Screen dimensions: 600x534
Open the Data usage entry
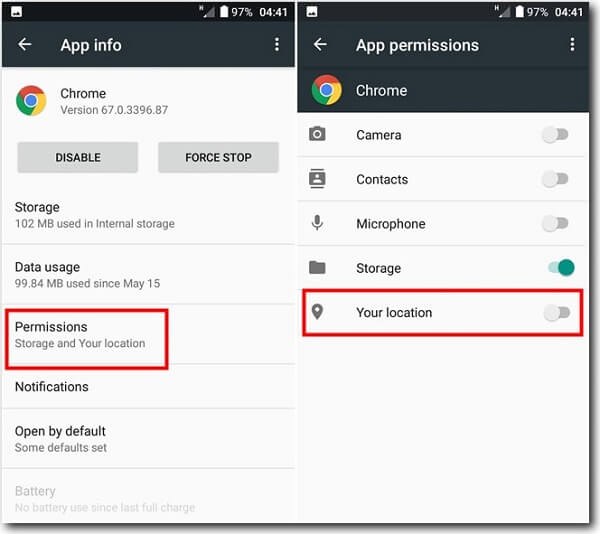(148, 275)
